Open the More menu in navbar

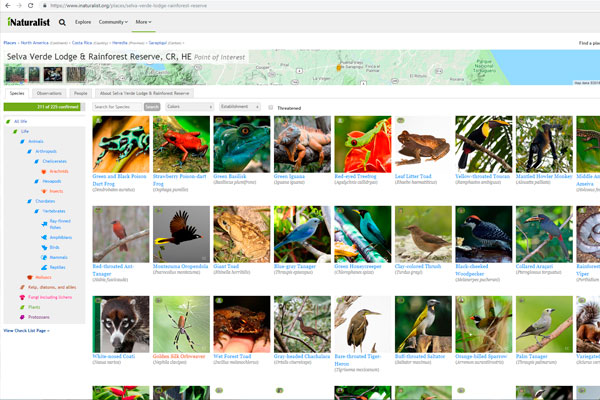tap(144, 20)
